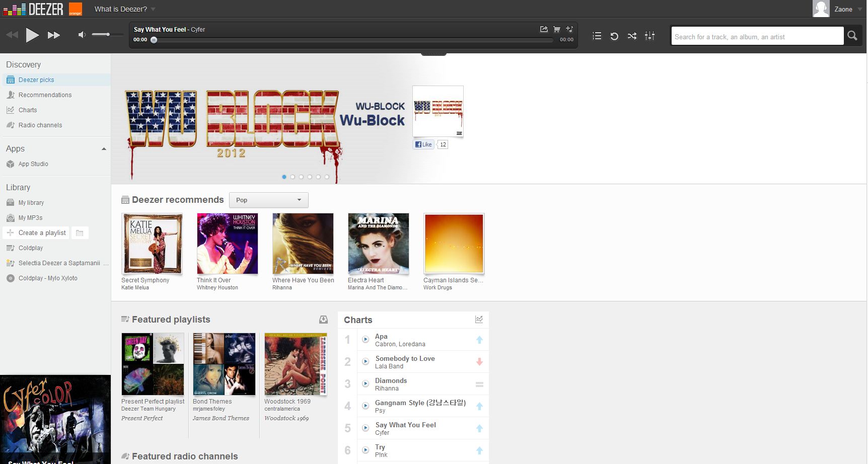Open Bond Themes playlist cover
Image resolution: width=868 pixels, height=464 pixels.
[224, 364]
